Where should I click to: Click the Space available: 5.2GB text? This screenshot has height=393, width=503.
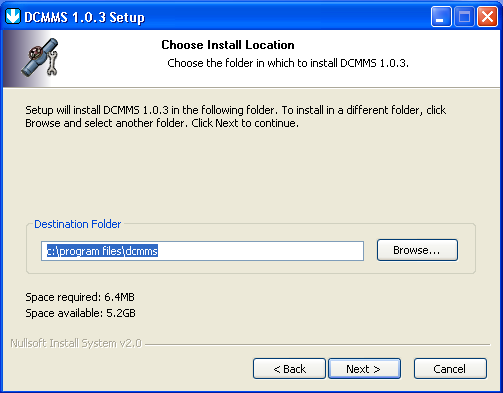pos(80,313)
